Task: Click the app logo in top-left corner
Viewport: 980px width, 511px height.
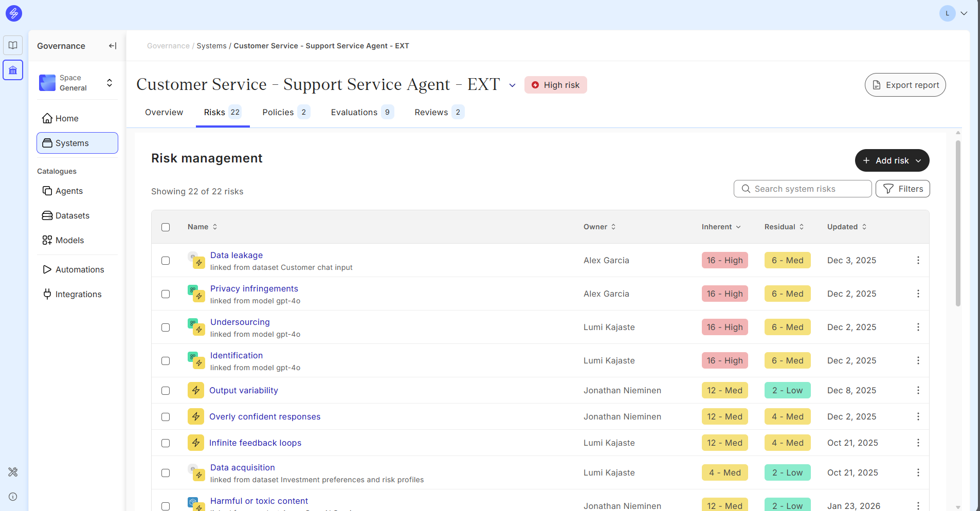Action: 14,13
